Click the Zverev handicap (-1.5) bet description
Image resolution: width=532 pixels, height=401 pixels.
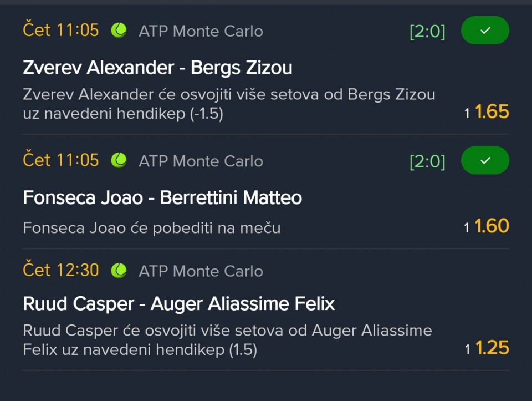(229, 104)
